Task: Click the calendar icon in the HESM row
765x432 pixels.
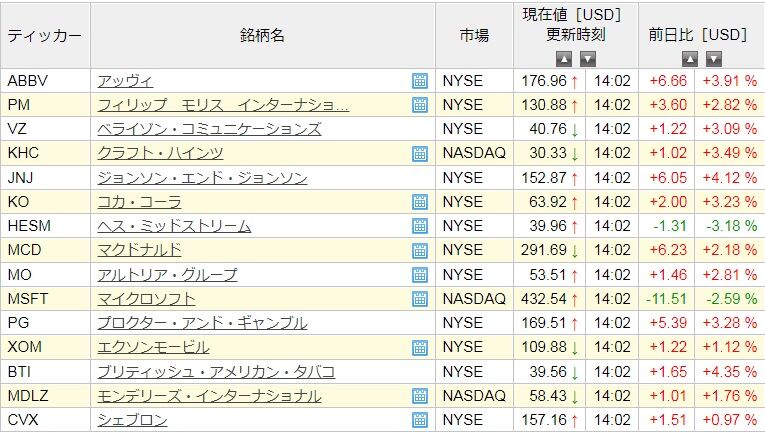Action: [420, 226]
